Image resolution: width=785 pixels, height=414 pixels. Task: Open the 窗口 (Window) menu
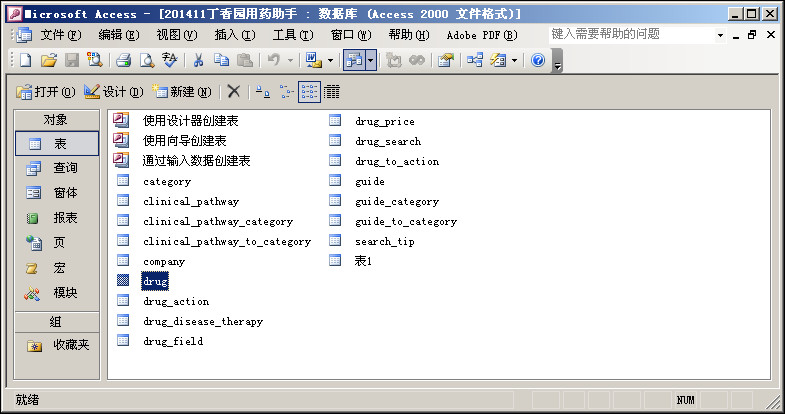click(x=351, y=35)
